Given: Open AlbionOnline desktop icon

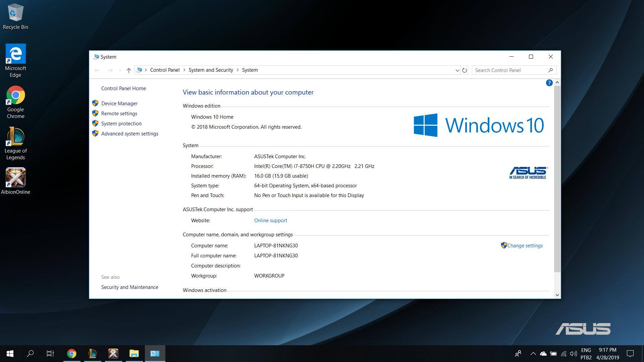Looking at the screenshot, I should pos(15,178).
